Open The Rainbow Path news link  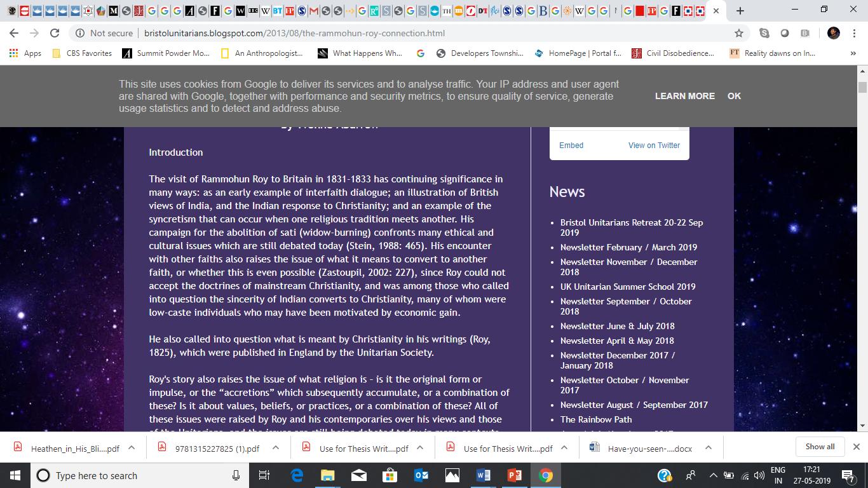pyautogui.click(x=596, y=419)
